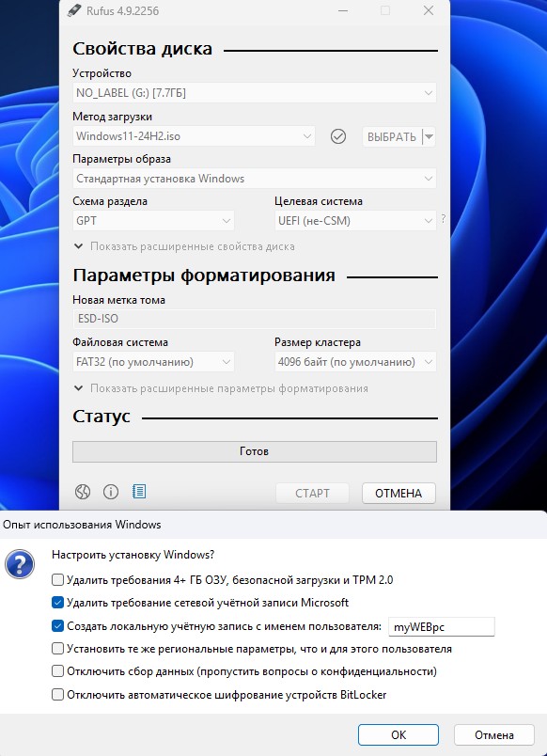This screenshot has width=547, height=756.
Task: Click the Метод загрузки label
Action: tap(112, 117)
